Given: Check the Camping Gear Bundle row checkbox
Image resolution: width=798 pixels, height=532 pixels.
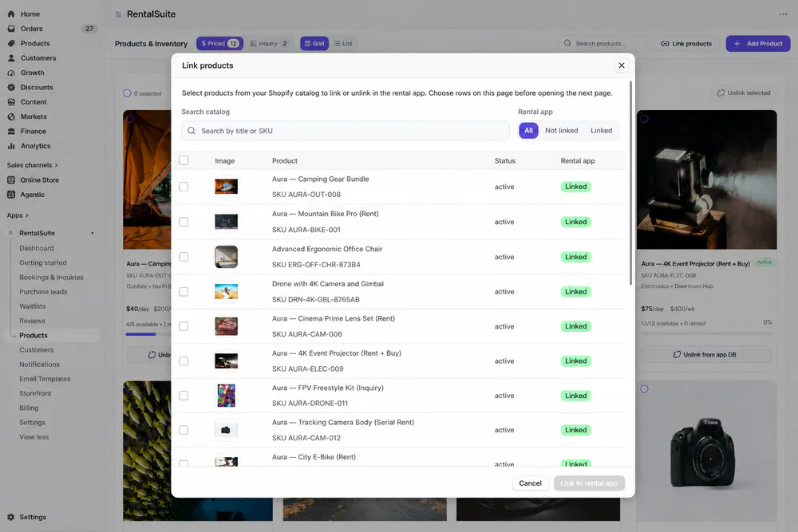Looking at the screenshot, I should (x=184, y=187).
